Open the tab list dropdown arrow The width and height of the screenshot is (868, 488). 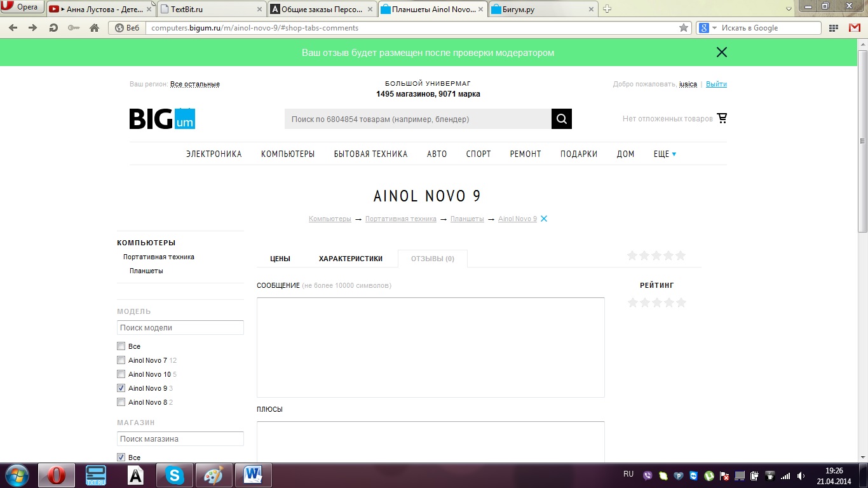pos(789,9)
